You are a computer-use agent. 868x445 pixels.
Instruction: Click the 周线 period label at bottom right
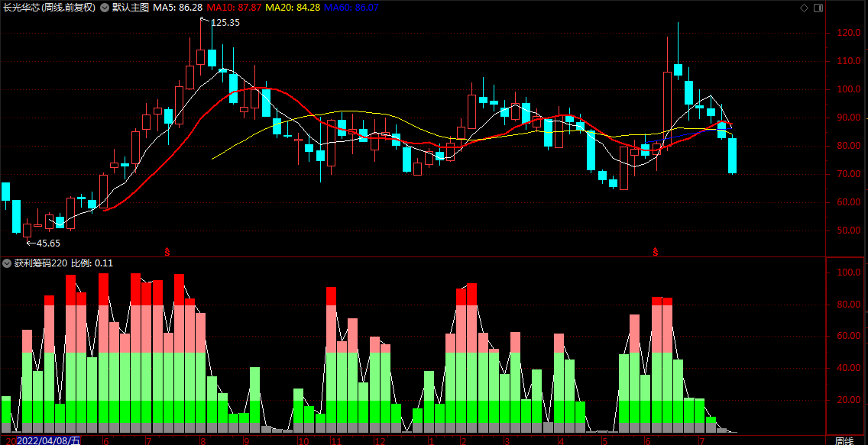coord(844,440)
